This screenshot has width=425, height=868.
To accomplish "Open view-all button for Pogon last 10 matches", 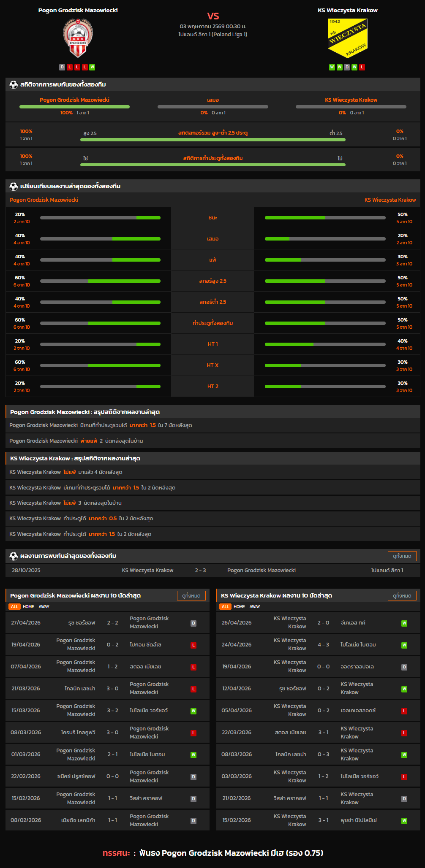I will pyautogui.click(x=191, y=595).
